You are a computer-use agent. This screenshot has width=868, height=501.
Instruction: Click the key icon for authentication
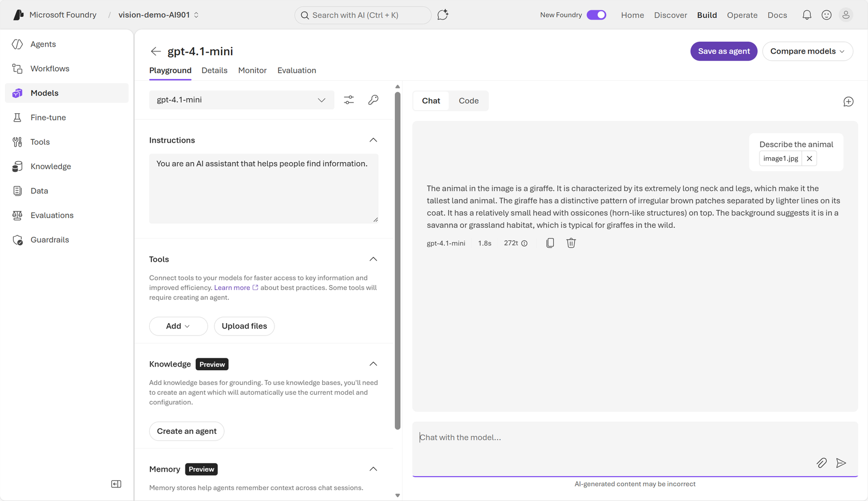pos(373,100)
